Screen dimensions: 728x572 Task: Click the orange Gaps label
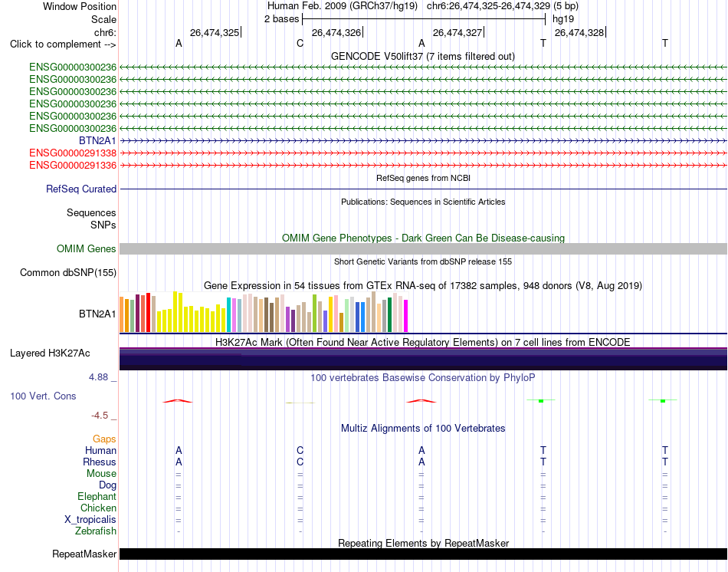pyautogui.click(x=104, y=439)
